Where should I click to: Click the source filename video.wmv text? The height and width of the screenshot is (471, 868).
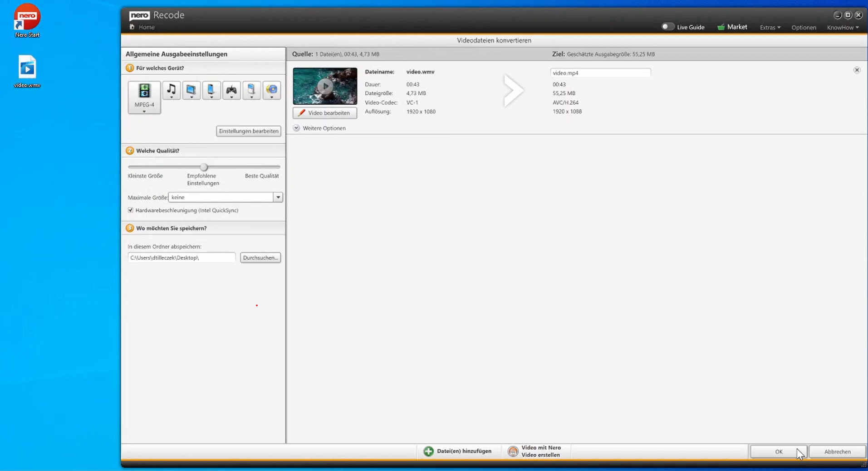pos(420,72)
